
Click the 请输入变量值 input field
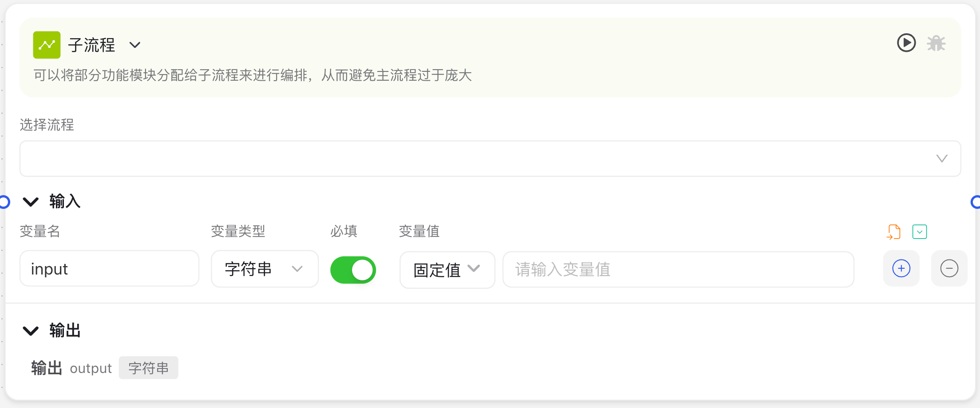[x=678, y=269]
